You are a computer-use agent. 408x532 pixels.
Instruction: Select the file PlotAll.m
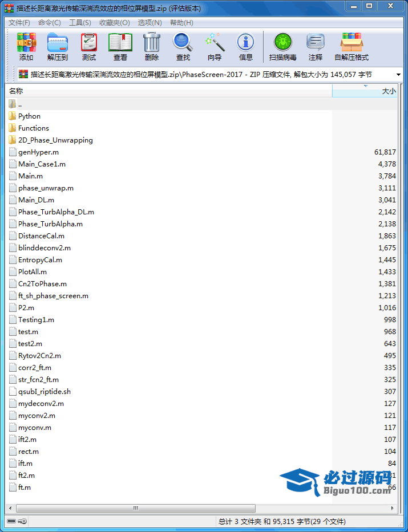33,272
